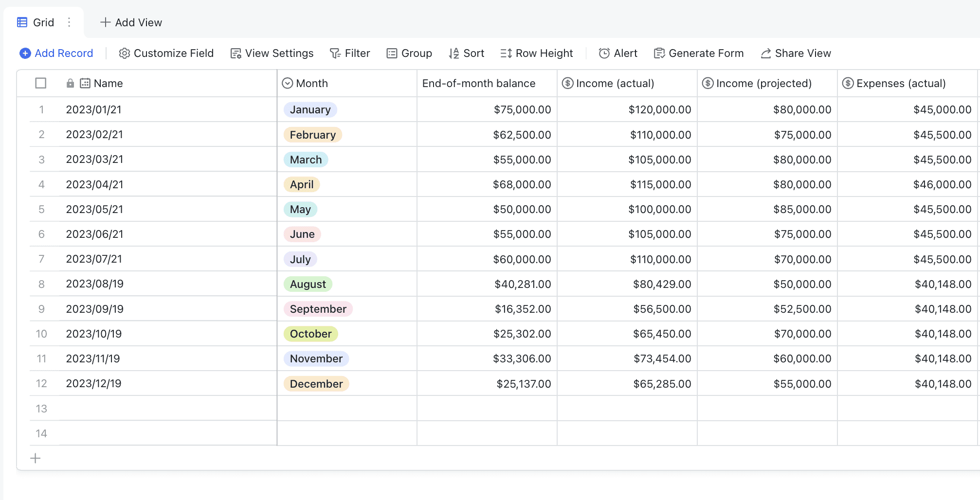980x500 pixels.
Task: Toggle the select-all checkbox in header
Action: [41, 83]
